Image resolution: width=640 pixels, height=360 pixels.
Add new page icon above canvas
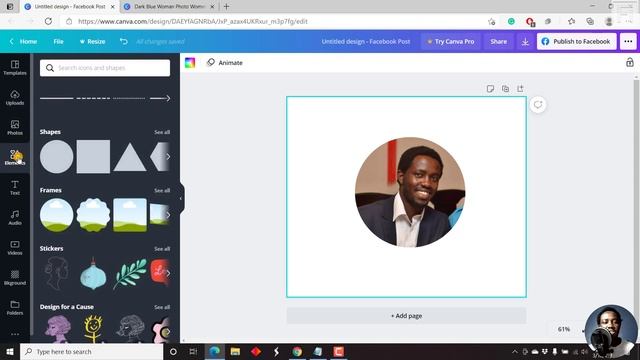pyautogui.click(x=520, y=89)
